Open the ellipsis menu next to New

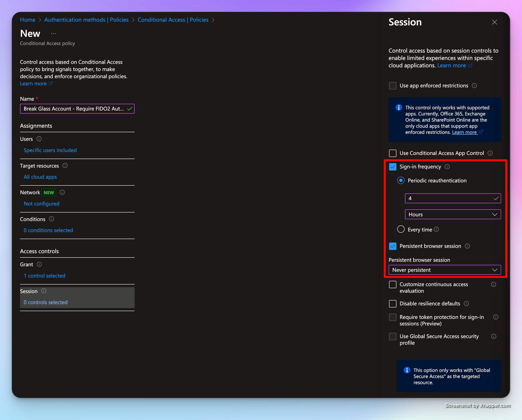pyautogui.click(x=54, y=34)
